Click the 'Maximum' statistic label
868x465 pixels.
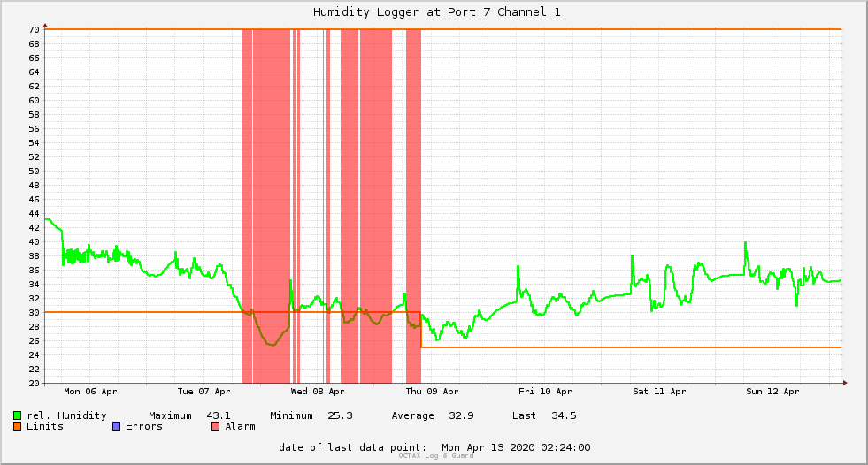point(170,415)
